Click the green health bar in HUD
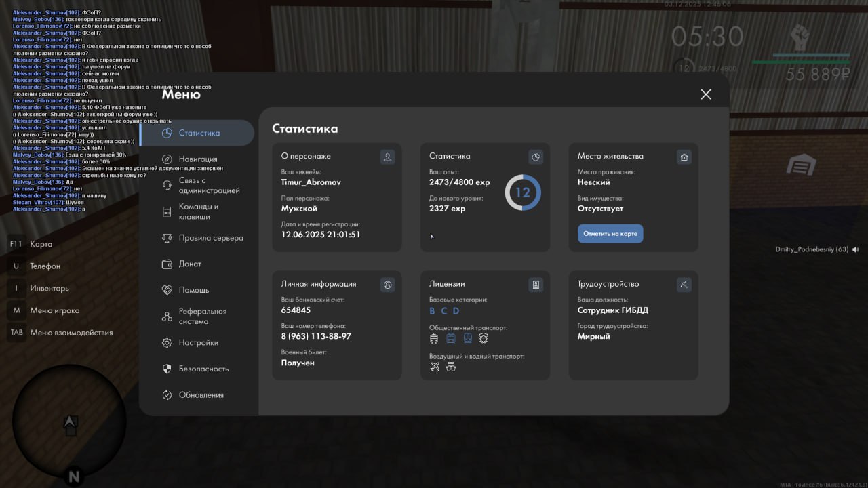Viewport: 868px width, 488px height. 800,62
